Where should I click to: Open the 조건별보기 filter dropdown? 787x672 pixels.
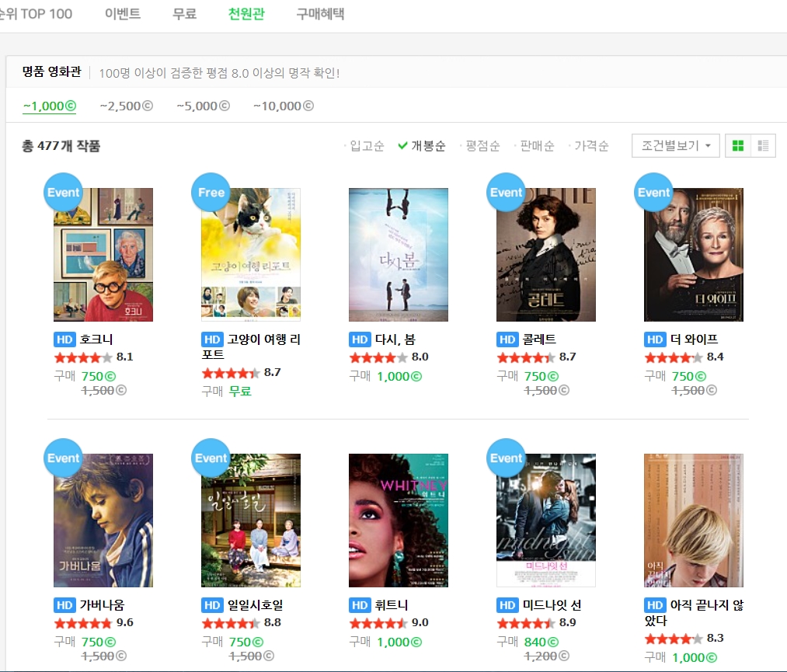click(676, 146)
